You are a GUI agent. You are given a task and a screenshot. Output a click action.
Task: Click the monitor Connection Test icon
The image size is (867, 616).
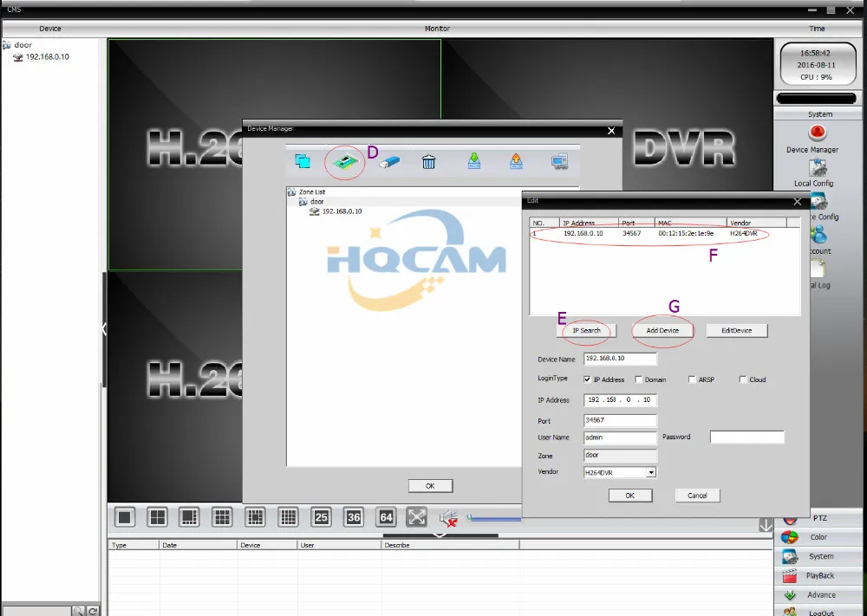[x=559, y=162]
